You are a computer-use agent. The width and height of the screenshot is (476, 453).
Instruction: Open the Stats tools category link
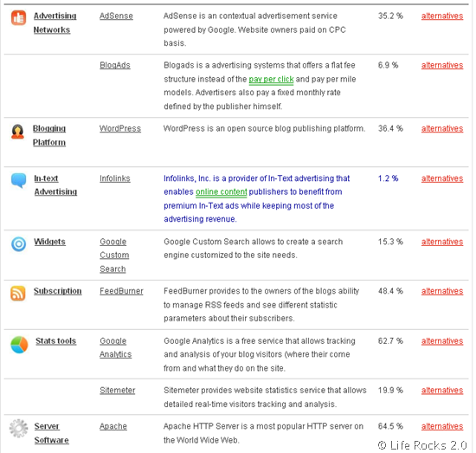(x=56, y=341)
